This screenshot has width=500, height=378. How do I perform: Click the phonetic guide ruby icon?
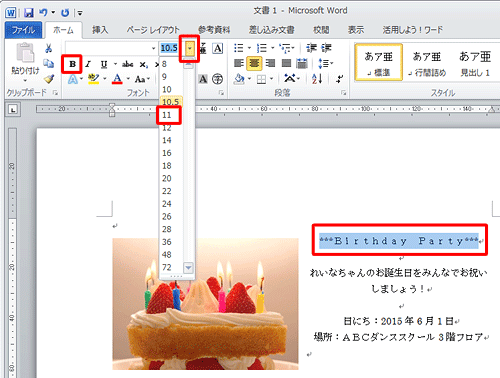tap(203, 49)
